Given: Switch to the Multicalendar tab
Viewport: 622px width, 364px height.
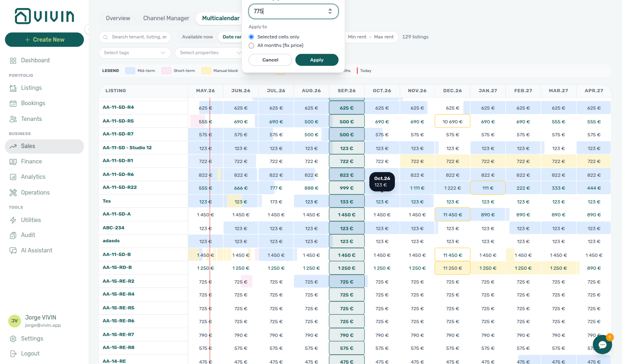Looking at the screenshot, I should pyautogui.click(x=220, y=18).
